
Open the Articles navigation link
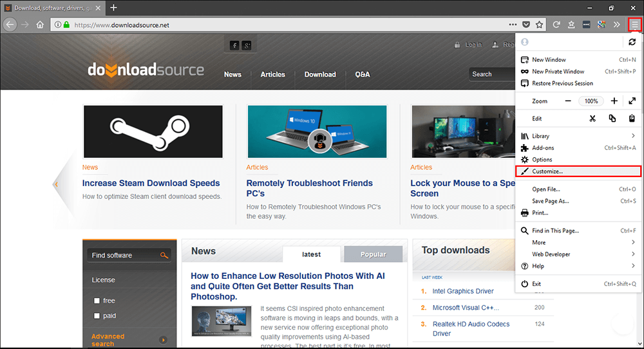pos(272,74)
